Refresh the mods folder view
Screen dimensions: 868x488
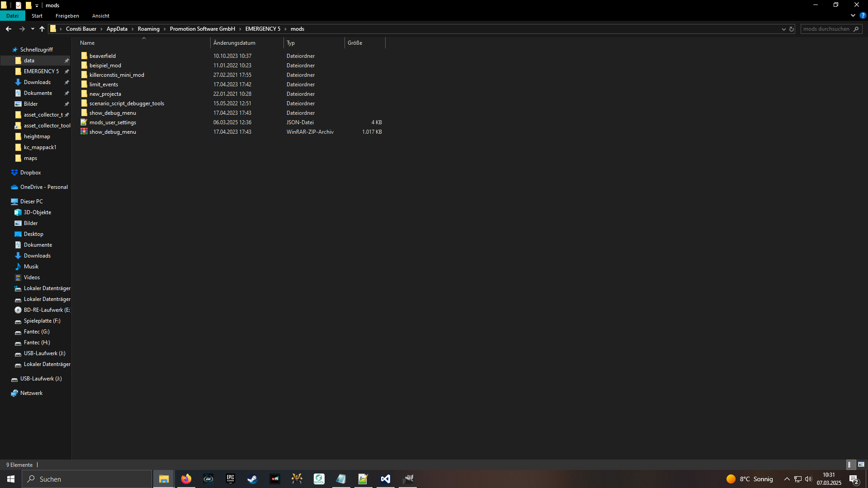792,29
